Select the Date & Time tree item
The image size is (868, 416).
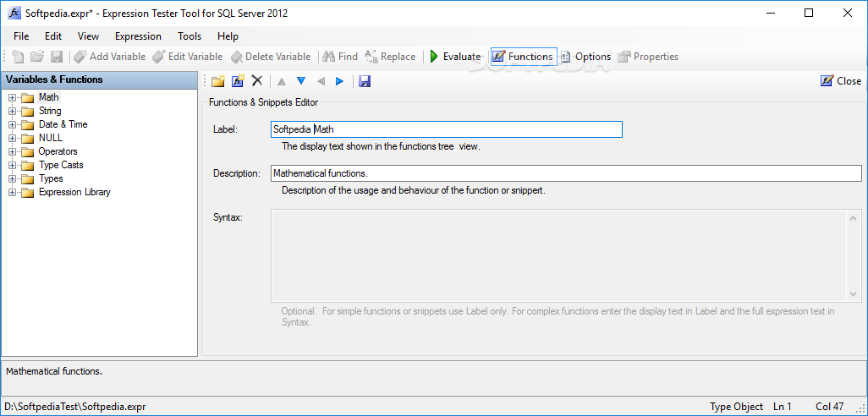63,124
